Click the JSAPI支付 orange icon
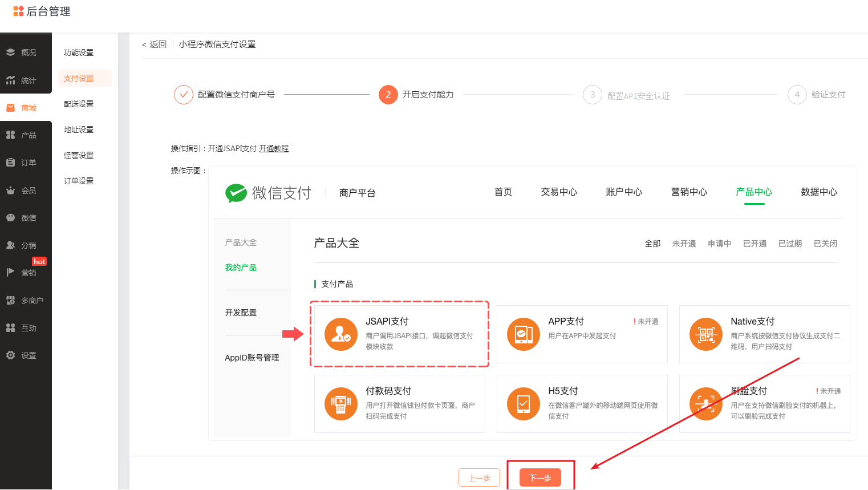868x490 pixels. pos(341,334)
